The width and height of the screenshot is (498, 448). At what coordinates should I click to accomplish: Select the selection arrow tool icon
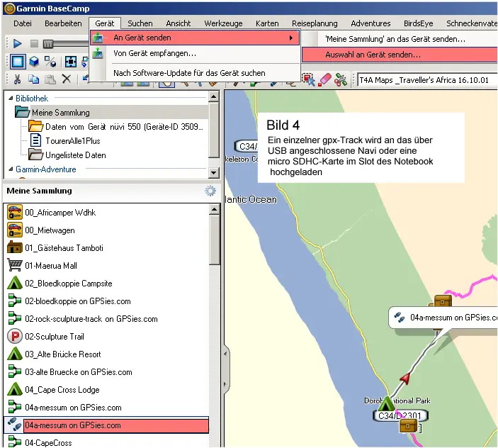(x=309, y=79)
